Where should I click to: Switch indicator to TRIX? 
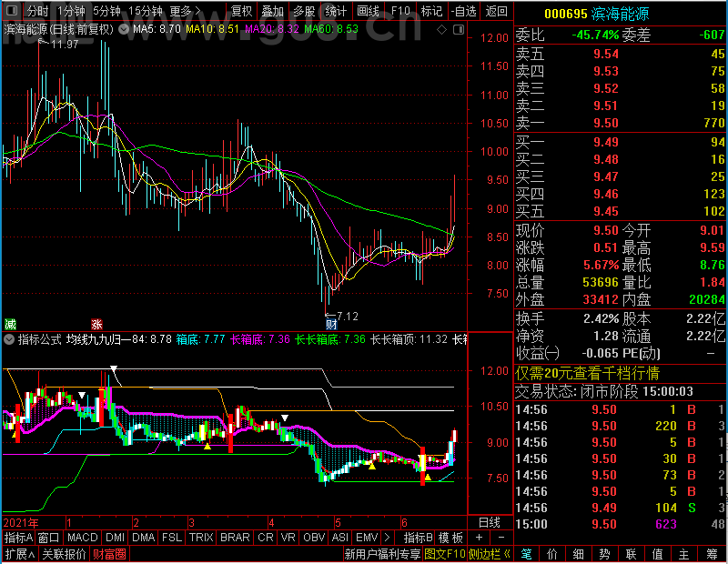coord(201,538)
